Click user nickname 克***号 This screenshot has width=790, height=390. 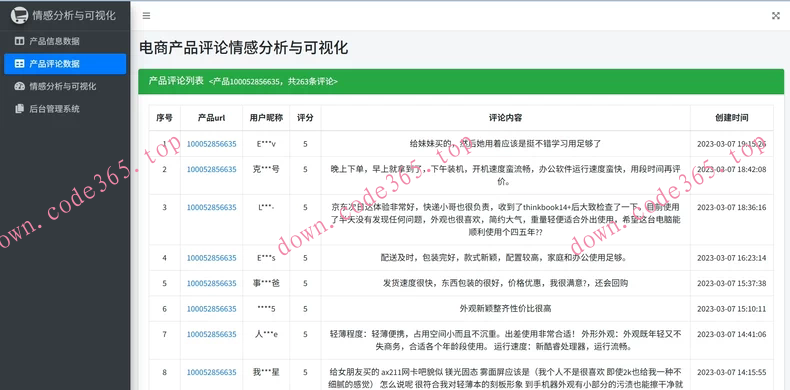coord(266,169)
